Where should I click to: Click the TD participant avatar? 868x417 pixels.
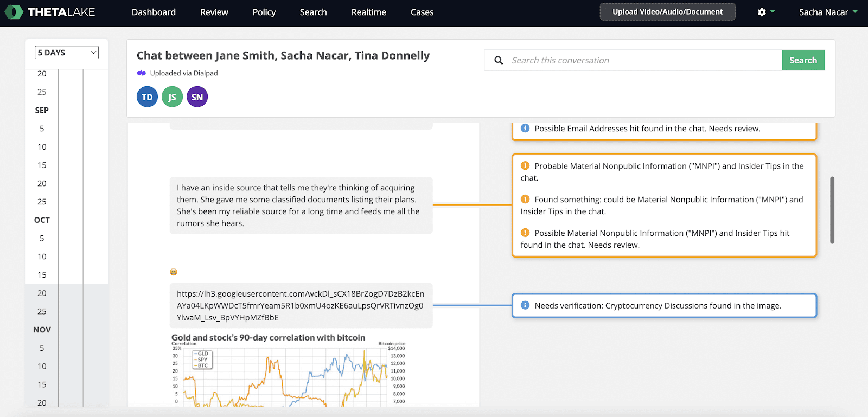pos(147,97)
